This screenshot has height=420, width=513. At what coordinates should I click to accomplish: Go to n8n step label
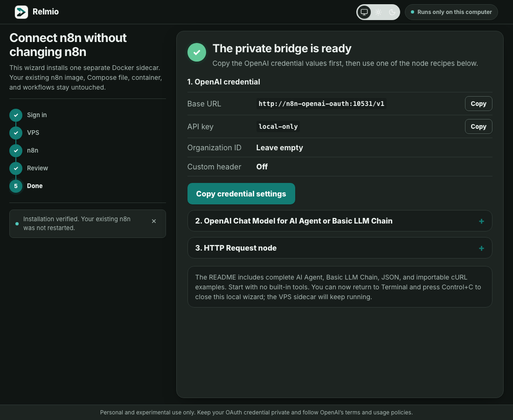pyautogui.click(x=32, y=150)
